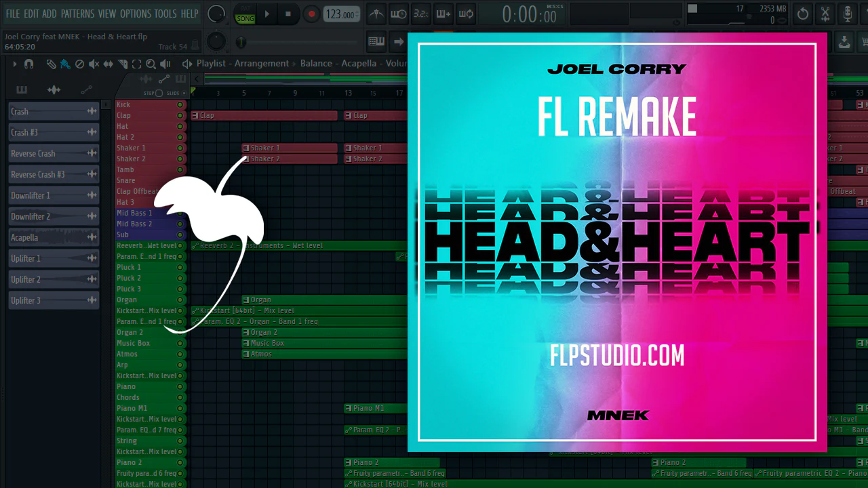This screenshot has width=868, height=488.
Task: Select the Acapella audio clip in picker
Action: (x=54, y=237)
